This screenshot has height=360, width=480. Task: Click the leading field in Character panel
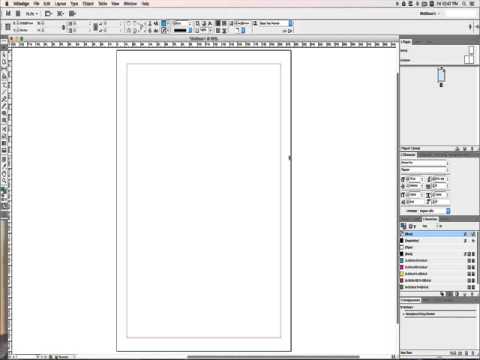click(439, 179)
